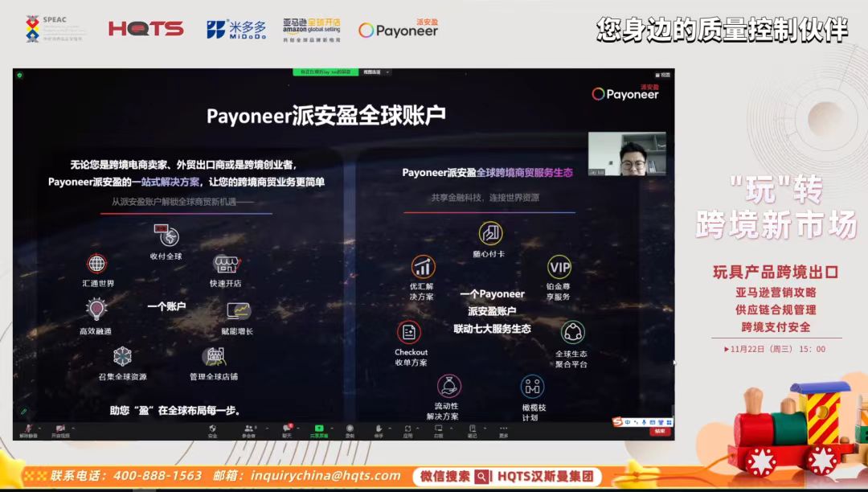
Task: Select the speaker's video thumbnail
Action: pyautogui.click(x=627, y=154)
